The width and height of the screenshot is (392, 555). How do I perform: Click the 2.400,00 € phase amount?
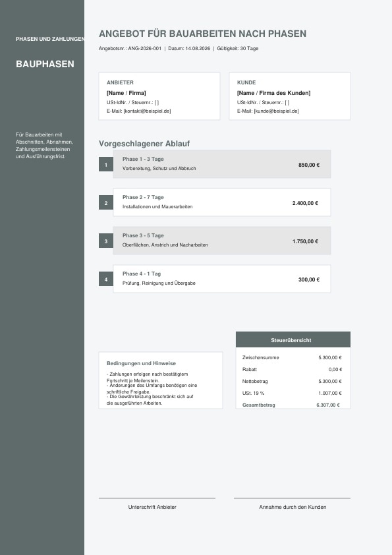tap(305, 203)
